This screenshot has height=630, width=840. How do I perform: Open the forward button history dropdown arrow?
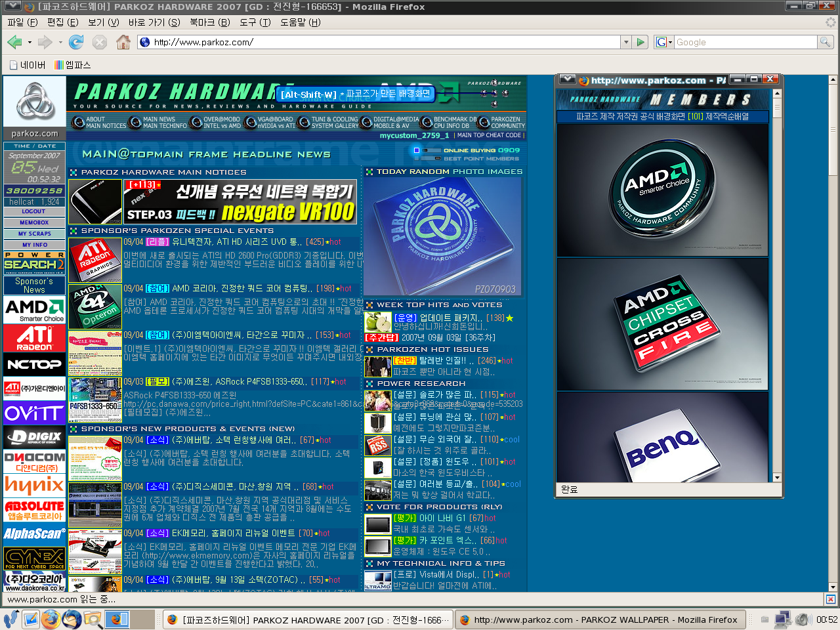point(60,43)
